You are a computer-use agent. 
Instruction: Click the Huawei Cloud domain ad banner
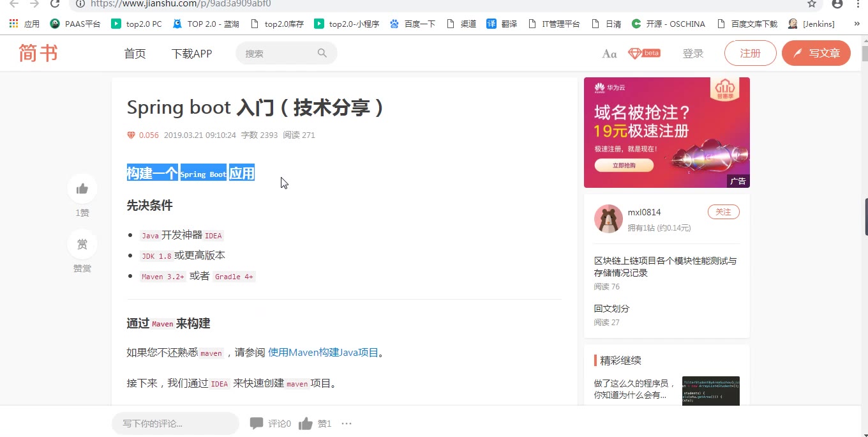tap(667, 132)
